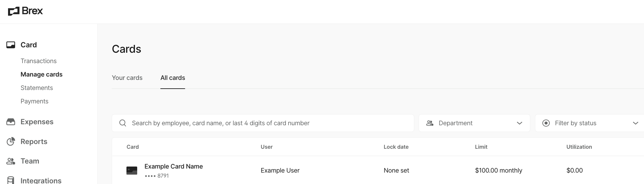644x184 pixels.
Task: Select the All cards tab
Action: point(173,78)
